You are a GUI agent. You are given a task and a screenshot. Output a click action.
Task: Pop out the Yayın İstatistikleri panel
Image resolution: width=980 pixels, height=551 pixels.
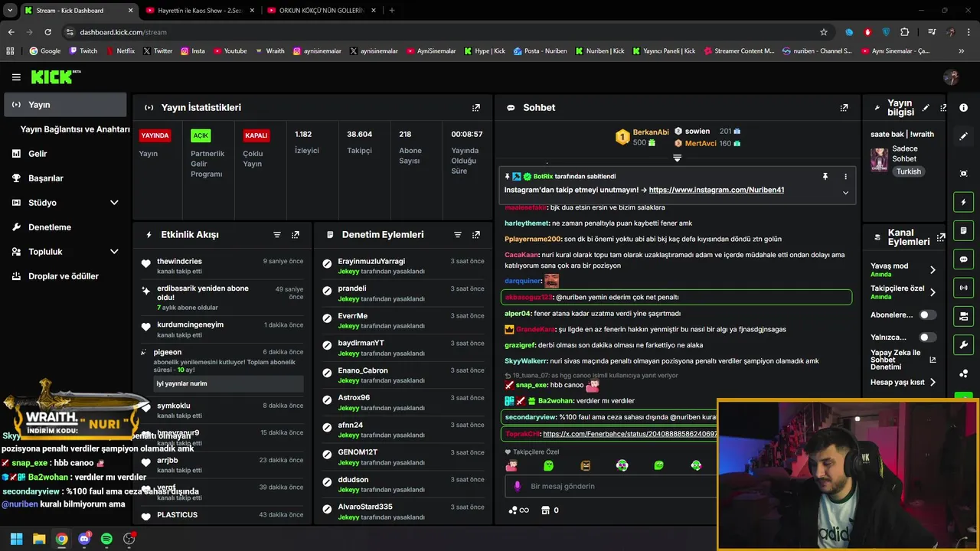tap(476, 108)
